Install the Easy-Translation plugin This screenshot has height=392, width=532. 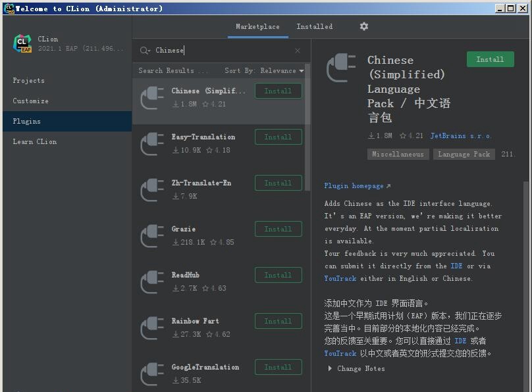click(279, 137)
